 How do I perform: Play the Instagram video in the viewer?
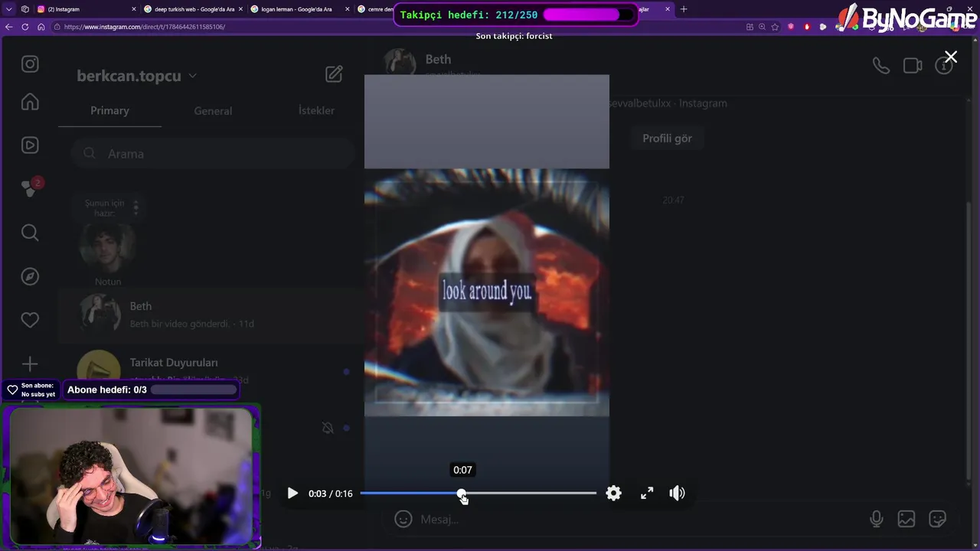click(292, 494)
